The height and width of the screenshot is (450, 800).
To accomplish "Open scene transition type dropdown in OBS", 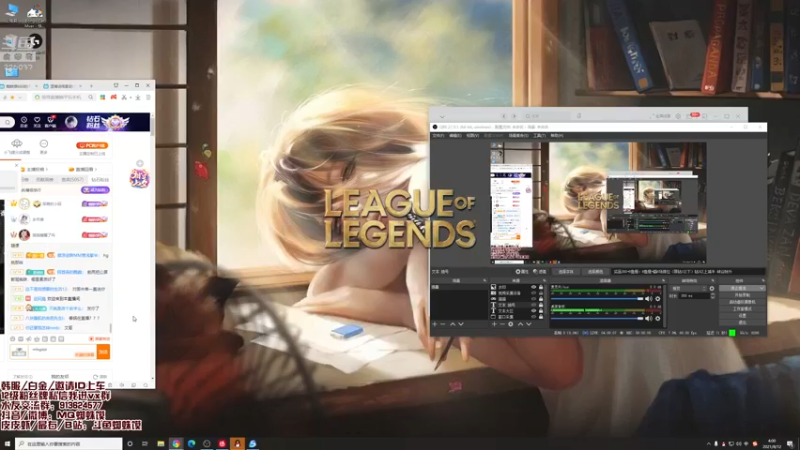I will point(689,288).
